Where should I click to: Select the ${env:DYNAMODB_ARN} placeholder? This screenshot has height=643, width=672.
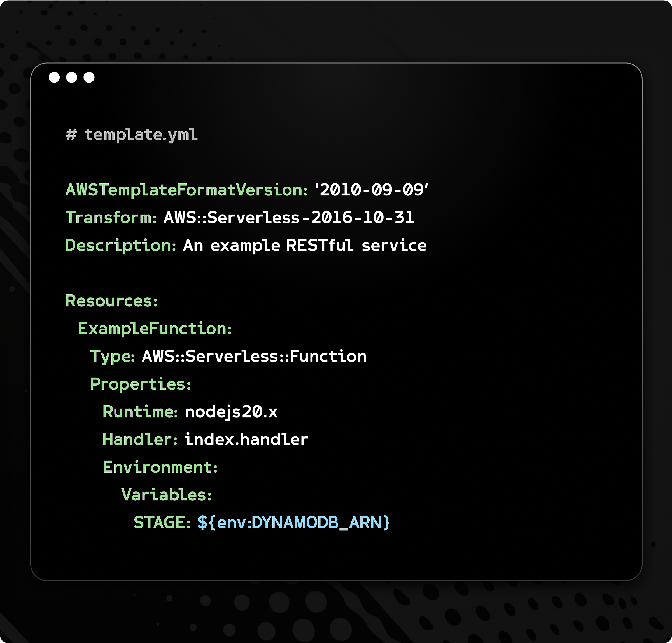293,523
